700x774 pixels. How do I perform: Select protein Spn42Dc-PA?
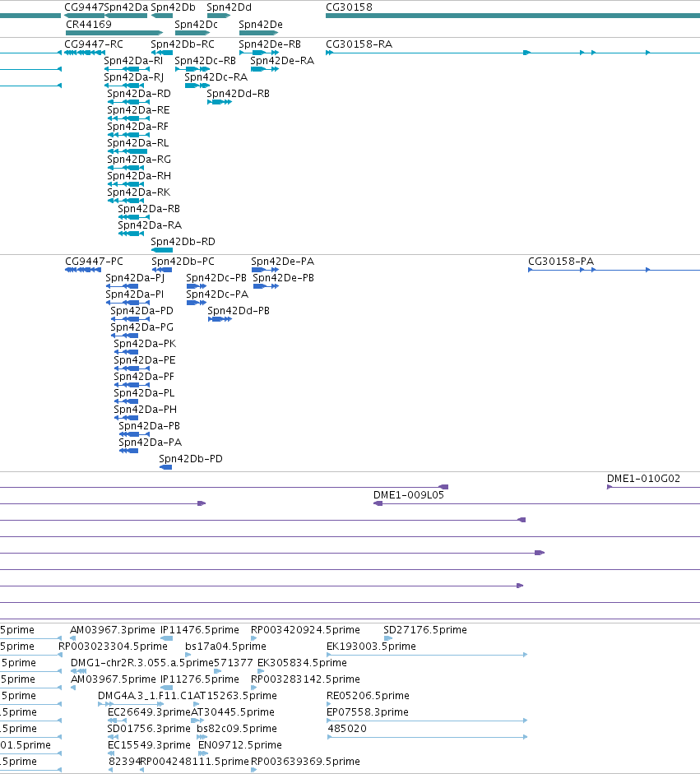[x=217, y=294]
